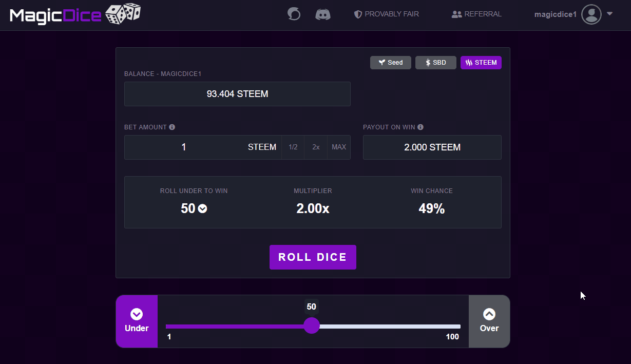The image size is (631, 364).
Task: Click the user avatar icon
Action: [x=591, y=14]
